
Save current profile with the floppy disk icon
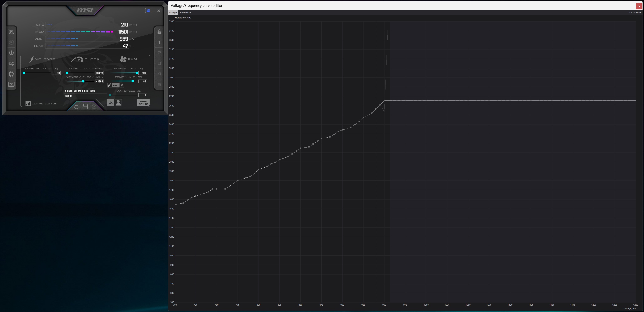point(85,106)
